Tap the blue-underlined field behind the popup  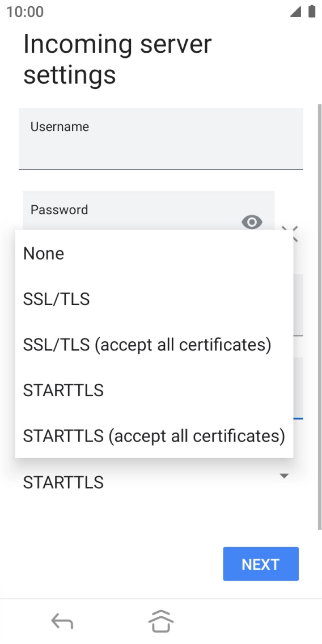298,388
